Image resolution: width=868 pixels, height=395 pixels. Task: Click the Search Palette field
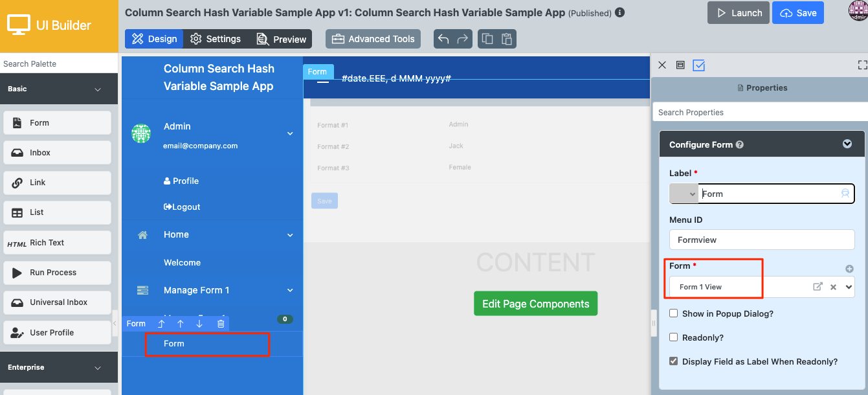(x=59, y=63)
